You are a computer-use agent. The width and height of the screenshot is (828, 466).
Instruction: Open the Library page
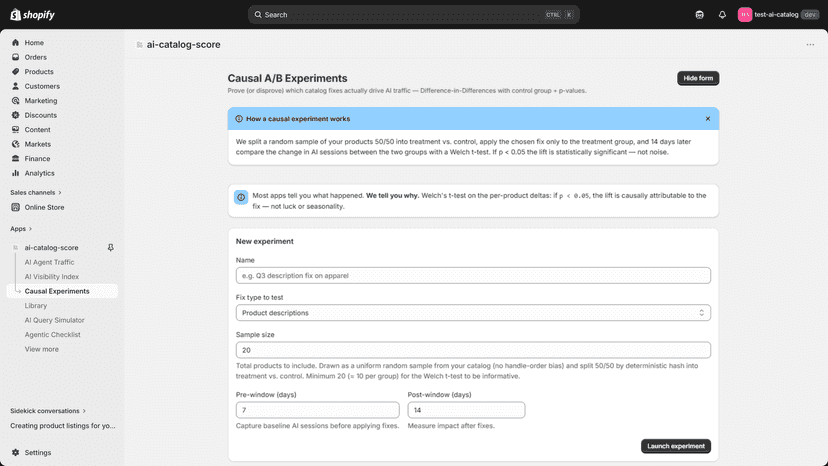tap(35, 306)
